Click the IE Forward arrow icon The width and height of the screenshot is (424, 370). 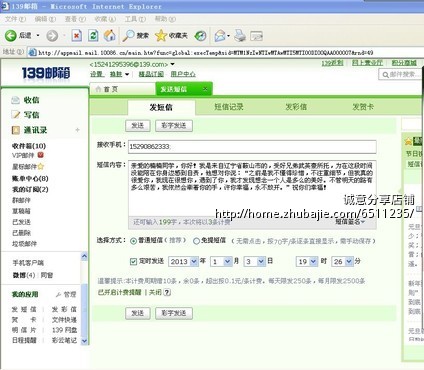pos(52,36)
